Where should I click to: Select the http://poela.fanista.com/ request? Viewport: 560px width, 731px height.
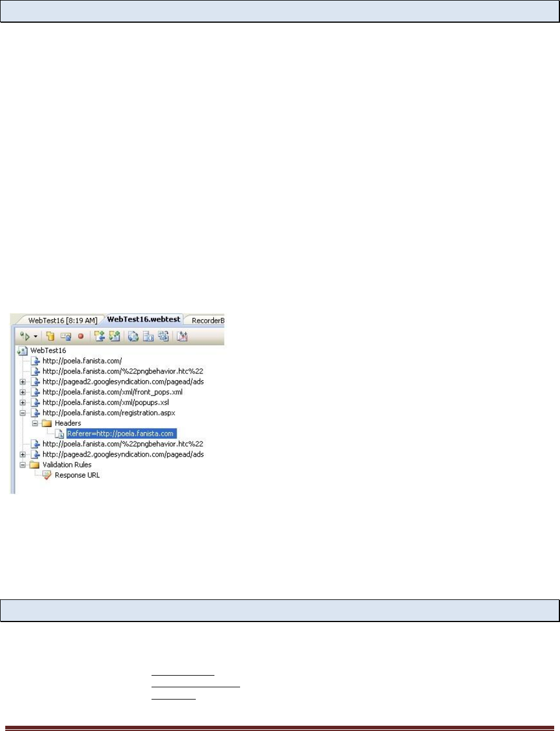82,361
